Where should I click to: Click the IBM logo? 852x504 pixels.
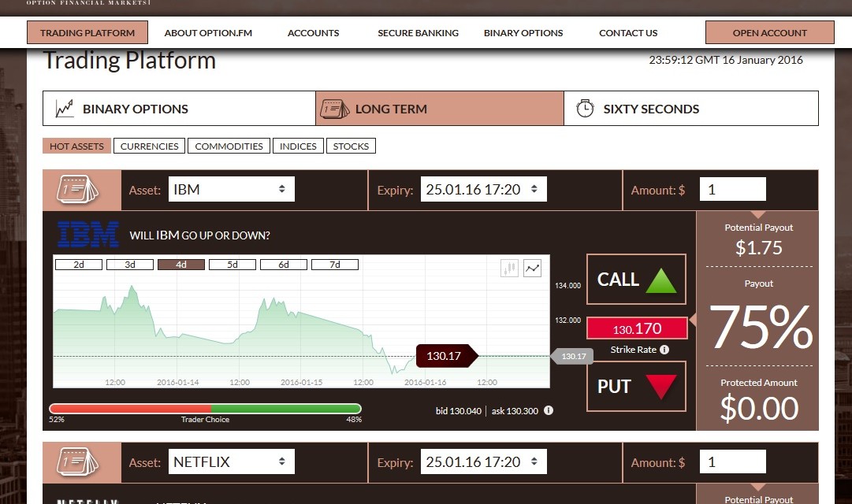tap(87, 235)
